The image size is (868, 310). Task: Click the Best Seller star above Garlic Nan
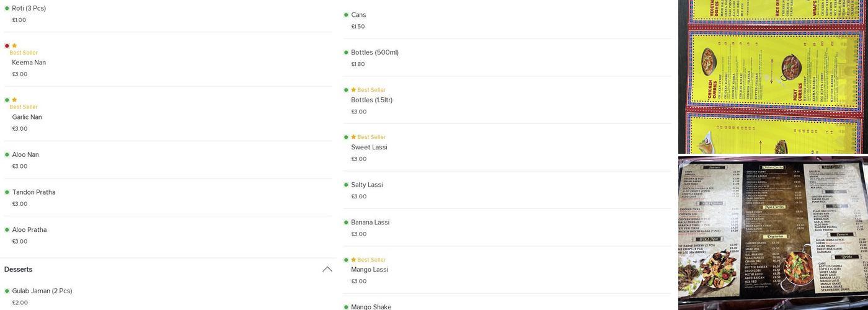[14, 100]
